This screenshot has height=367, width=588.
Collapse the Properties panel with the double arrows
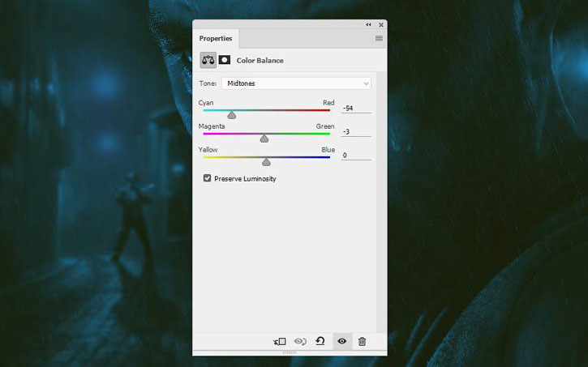[369, 24]
